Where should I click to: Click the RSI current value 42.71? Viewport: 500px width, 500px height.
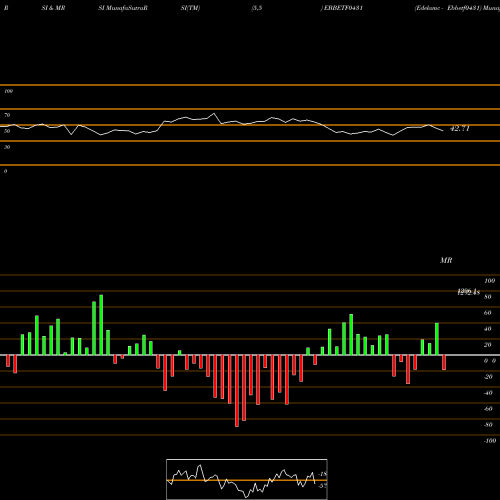460,128
